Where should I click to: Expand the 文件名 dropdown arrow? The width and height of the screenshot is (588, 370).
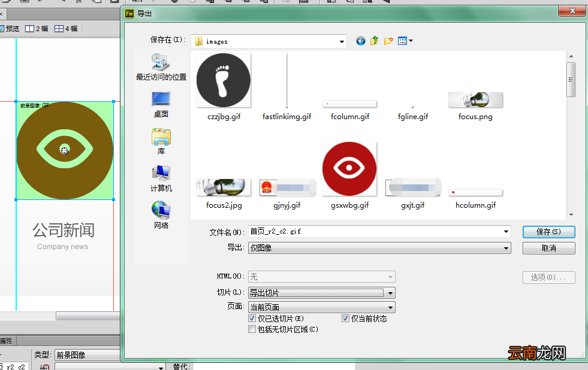[x=506, y=232]
